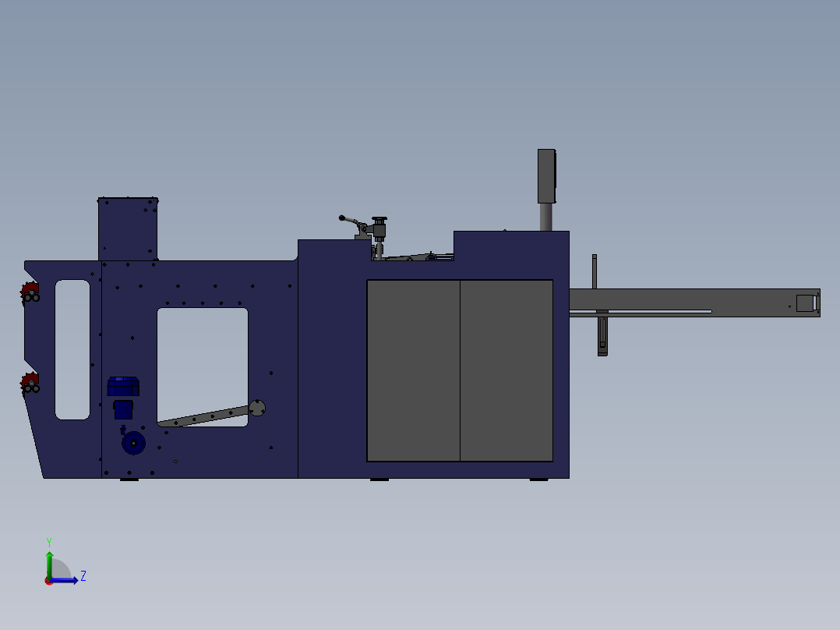Select the long grey conveyor arm on the right
This screenshot has height=630, width=840.
point(694,303)
